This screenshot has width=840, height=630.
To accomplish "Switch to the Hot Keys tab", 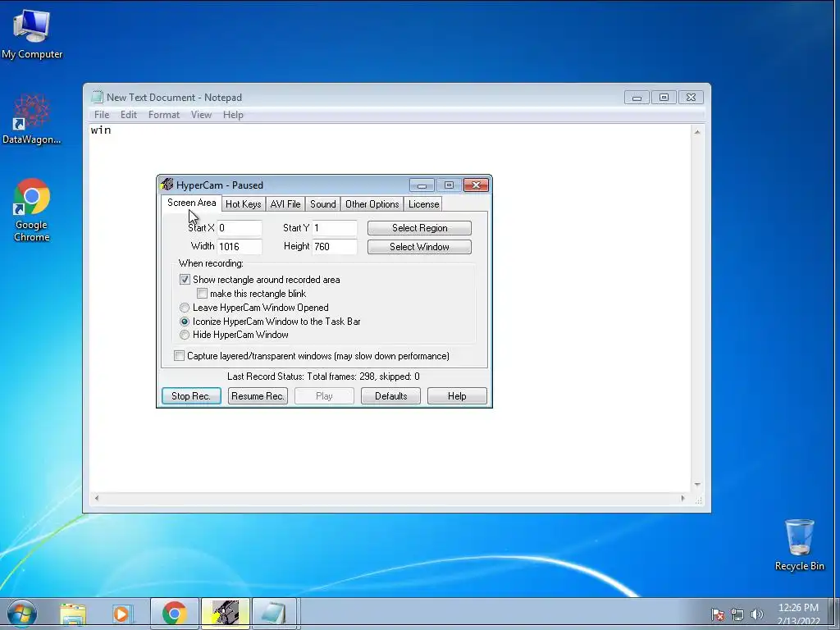I will click(243, 204).
